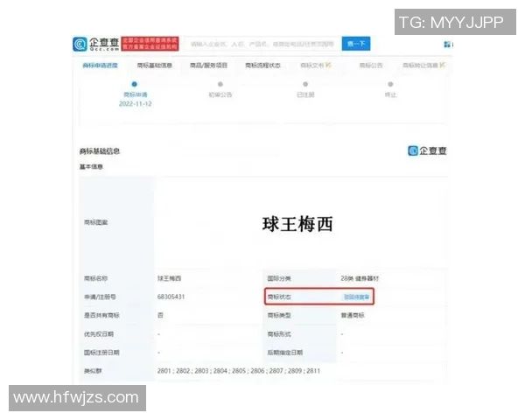Screen dimensions: 525x420
Task: Click the 商标形式 field label
Action: [279, 334]
